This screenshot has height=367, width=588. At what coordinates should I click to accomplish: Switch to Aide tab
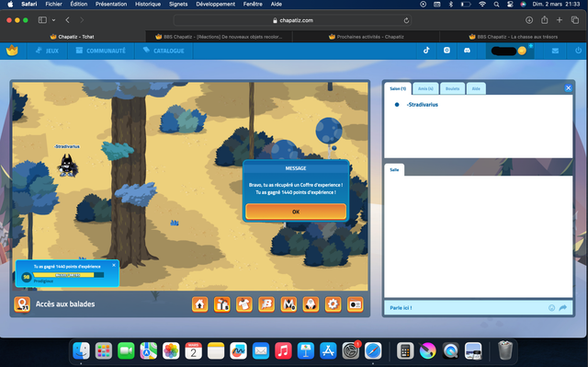click(476, 88)
